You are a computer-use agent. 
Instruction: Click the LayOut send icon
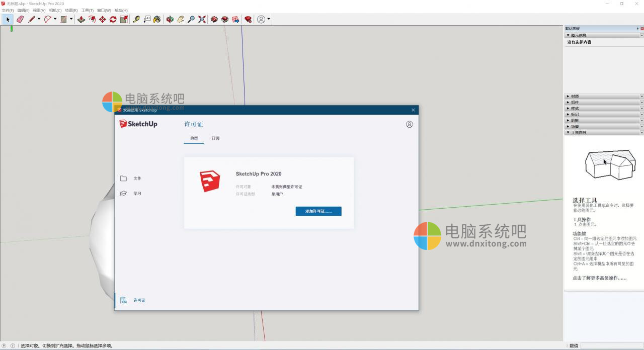tap(235, 19)
